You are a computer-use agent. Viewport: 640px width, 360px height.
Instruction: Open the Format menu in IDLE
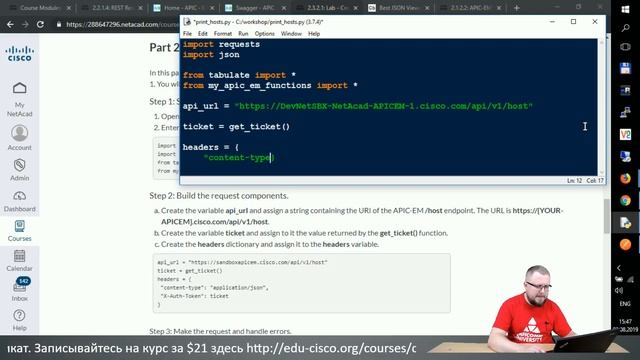pos(222,33)
